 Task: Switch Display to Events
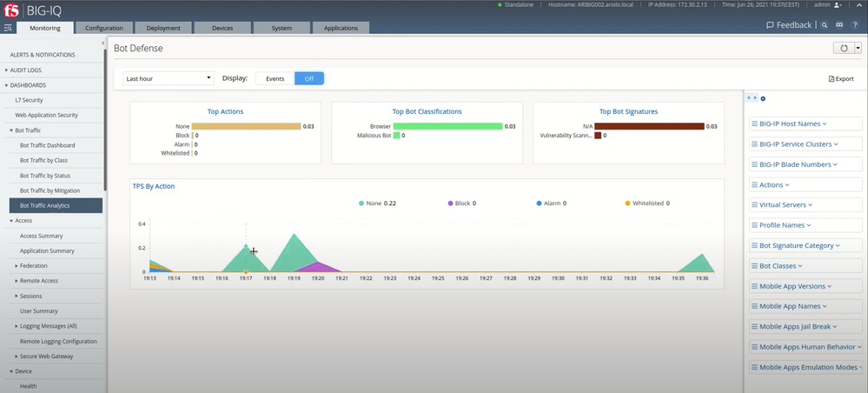275,78
